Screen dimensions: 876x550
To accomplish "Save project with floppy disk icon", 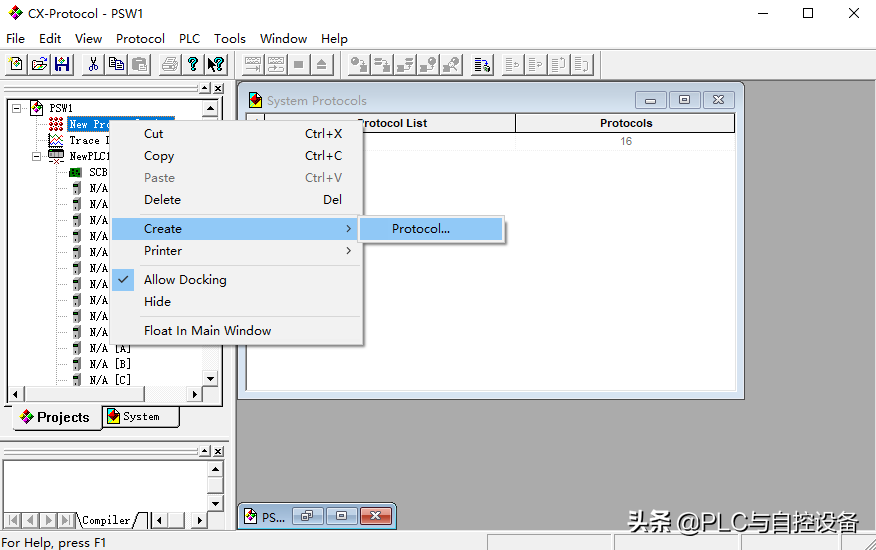I will (x=62, y=64).
